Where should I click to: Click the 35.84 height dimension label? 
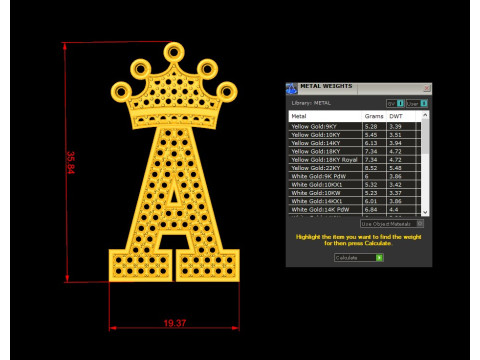[71, 162]
